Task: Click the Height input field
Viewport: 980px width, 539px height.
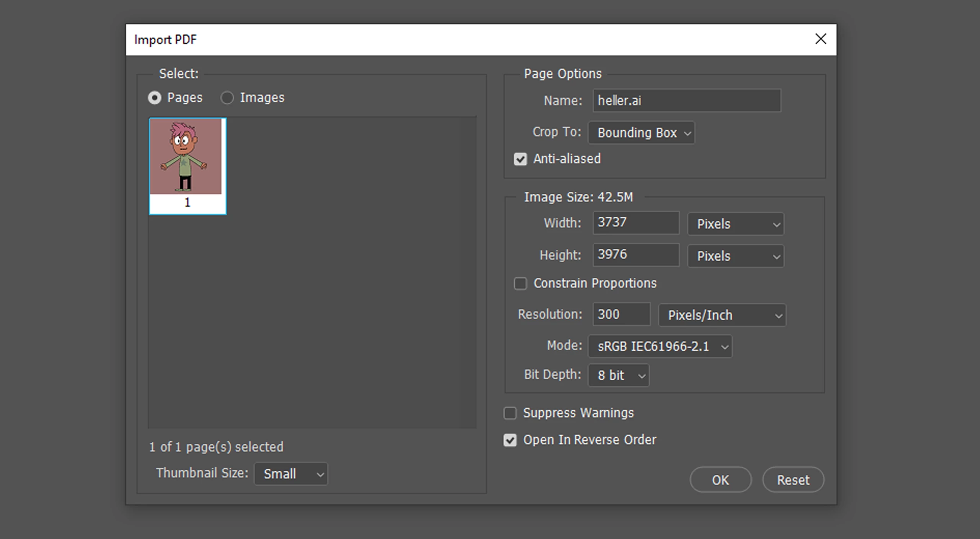Action: (x=636, y=255)
